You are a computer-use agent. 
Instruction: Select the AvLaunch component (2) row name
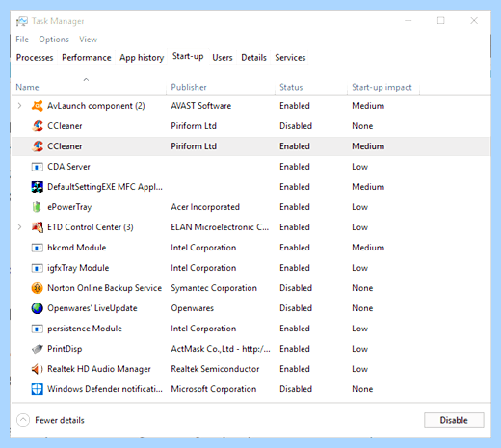(x=96, y=106)
